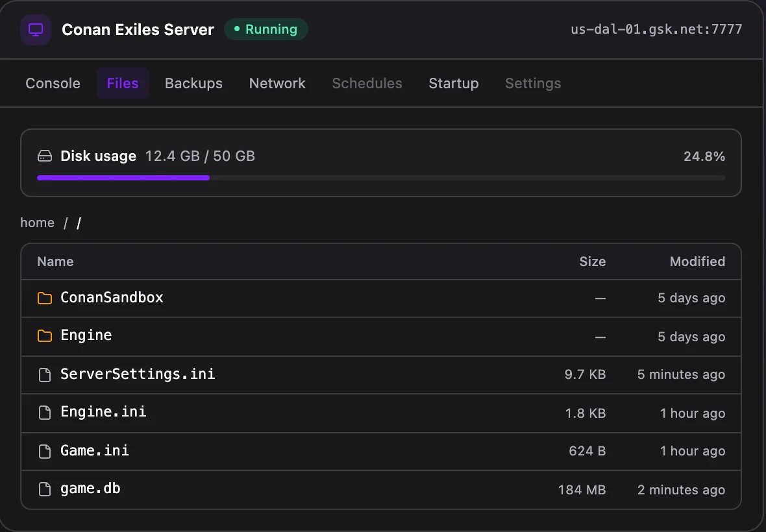Click the Engine folder 5 days ago cell
The height and width of the screenshot is (532, 766).
691,337
